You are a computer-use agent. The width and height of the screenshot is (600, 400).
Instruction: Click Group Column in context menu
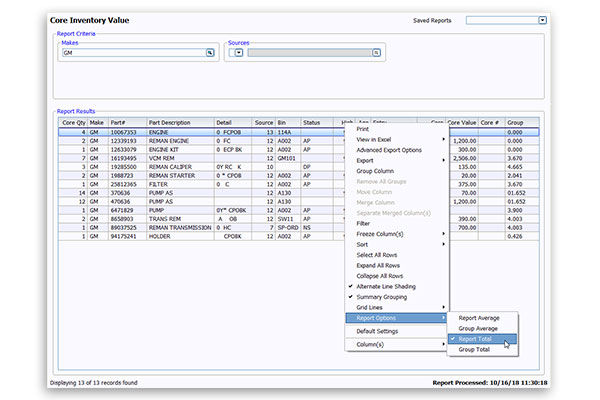point(376,171)
